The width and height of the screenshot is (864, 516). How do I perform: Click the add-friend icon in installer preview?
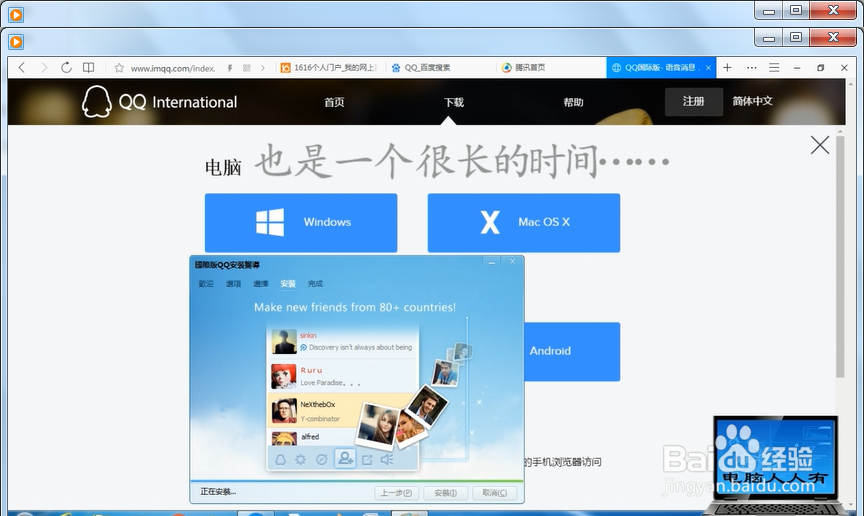(345, 458)
